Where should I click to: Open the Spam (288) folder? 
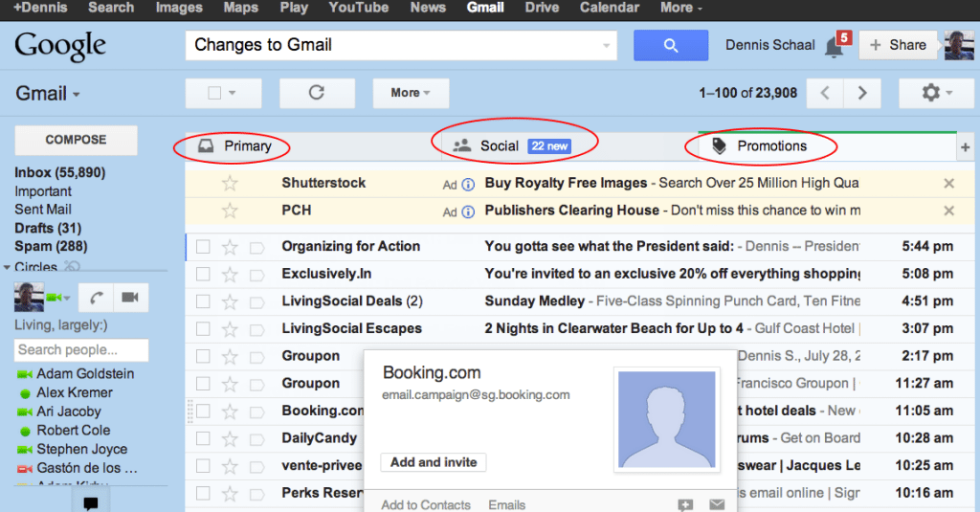pyautogui.click(x=51, y=246)
